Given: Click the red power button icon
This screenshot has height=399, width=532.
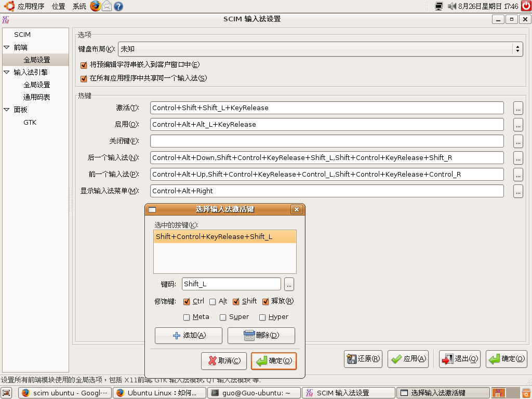Looking at the screenshot, I should click(526, 6).
